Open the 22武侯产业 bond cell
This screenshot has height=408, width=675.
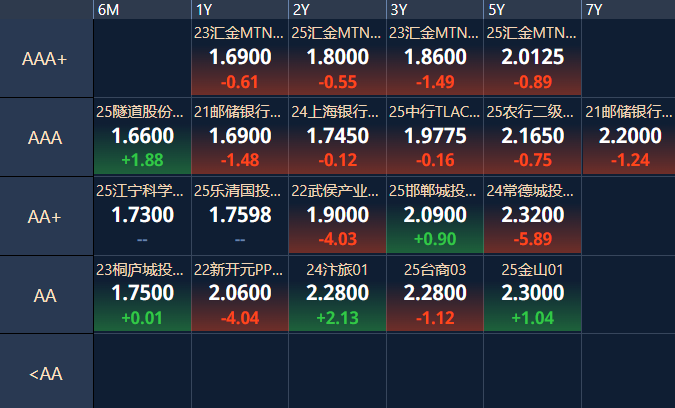[x=337, y=216]
